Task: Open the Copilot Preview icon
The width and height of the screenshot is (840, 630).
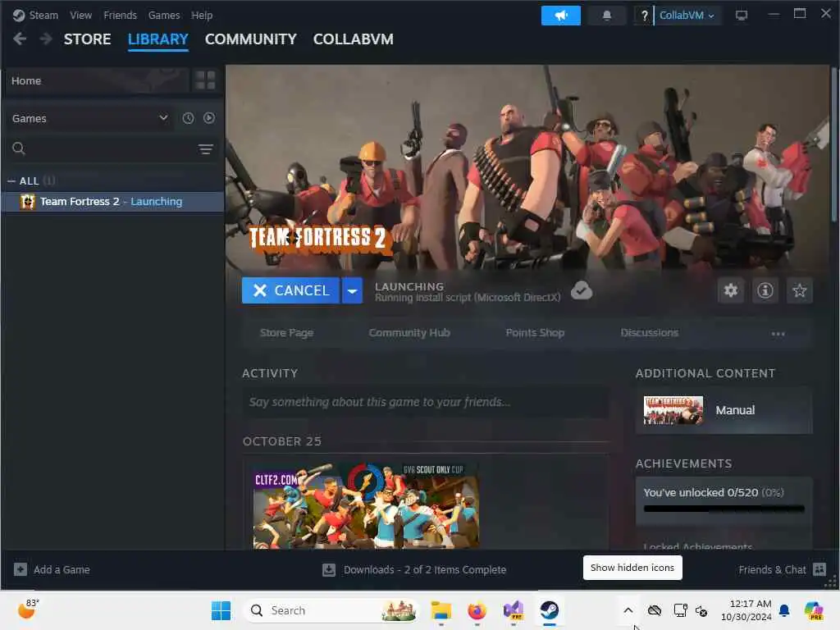Action: [x=814, y=610]
